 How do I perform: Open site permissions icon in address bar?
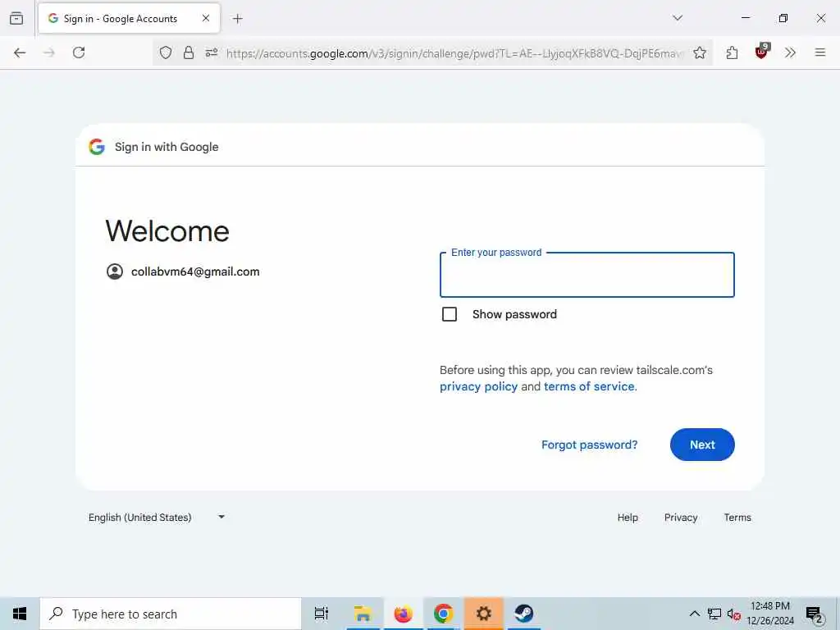point(212,52)
